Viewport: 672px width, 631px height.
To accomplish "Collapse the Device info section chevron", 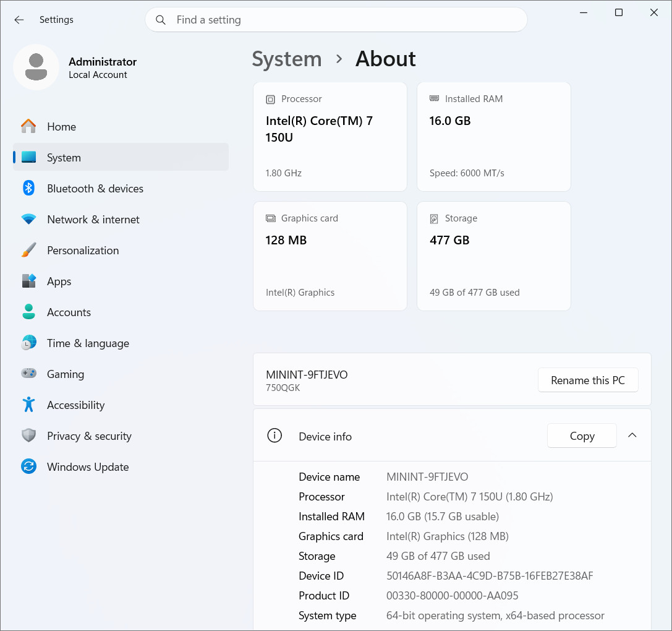I will tap(632, 436).
